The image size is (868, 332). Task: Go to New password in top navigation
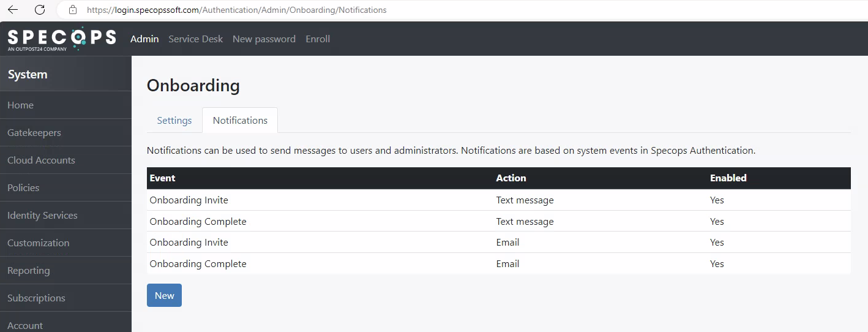264,39
